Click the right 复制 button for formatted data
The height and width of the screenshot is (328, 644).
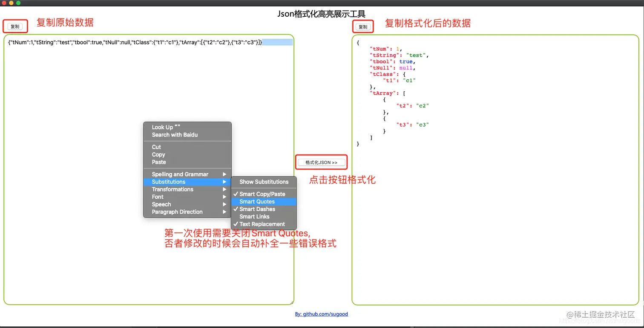pos(362,27)
